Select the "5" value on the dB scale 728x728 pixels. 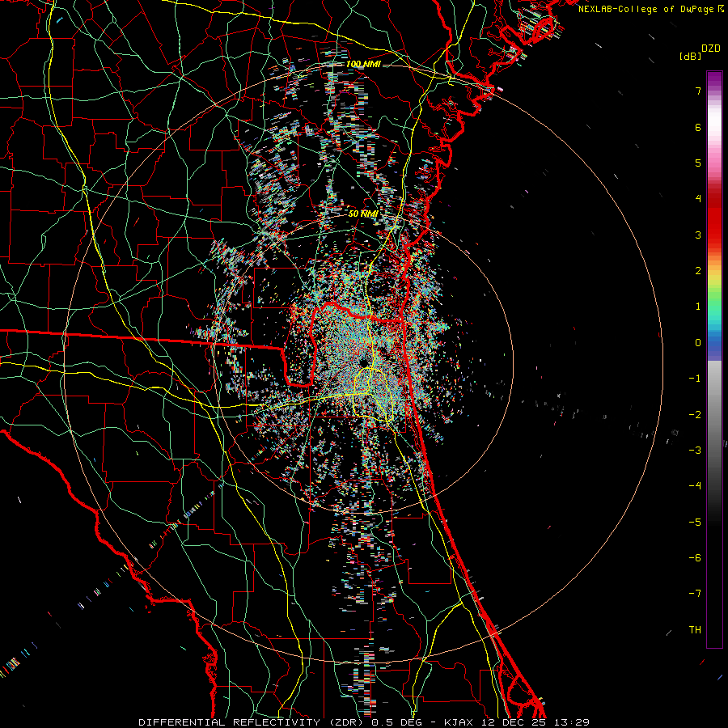coord(698,163)
